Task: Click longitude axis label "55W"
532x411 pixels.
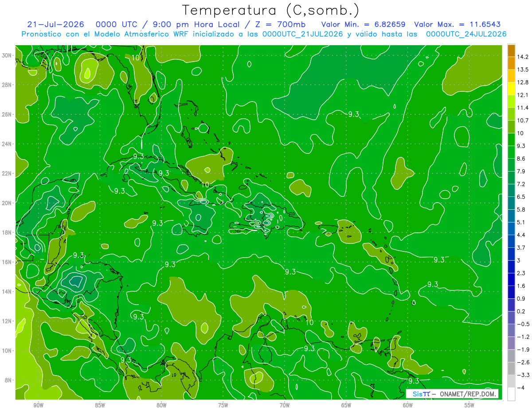Action: point(469,405)
